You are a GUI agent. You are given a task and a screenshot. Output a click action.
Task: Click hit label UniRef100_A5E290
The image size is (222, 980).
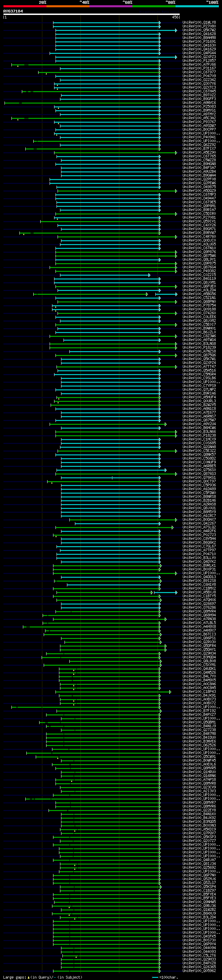[x=199, y=153]
